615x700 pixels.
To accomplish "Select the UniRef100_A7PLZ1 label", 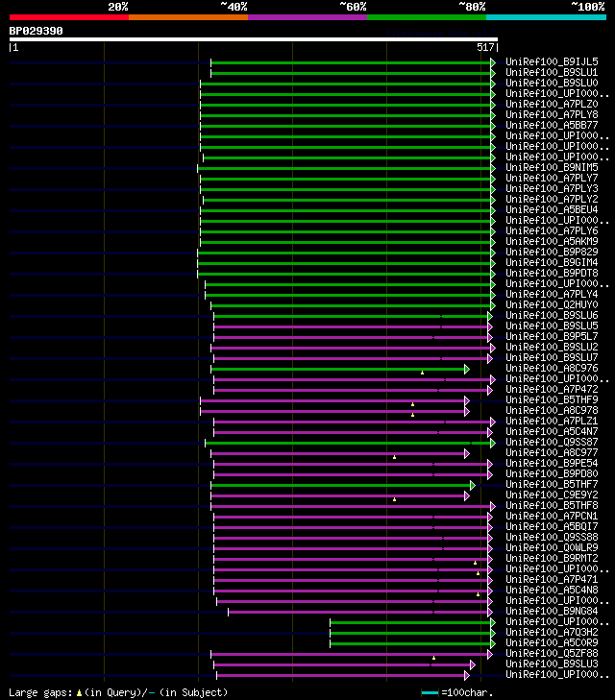I will click(552, 421).
